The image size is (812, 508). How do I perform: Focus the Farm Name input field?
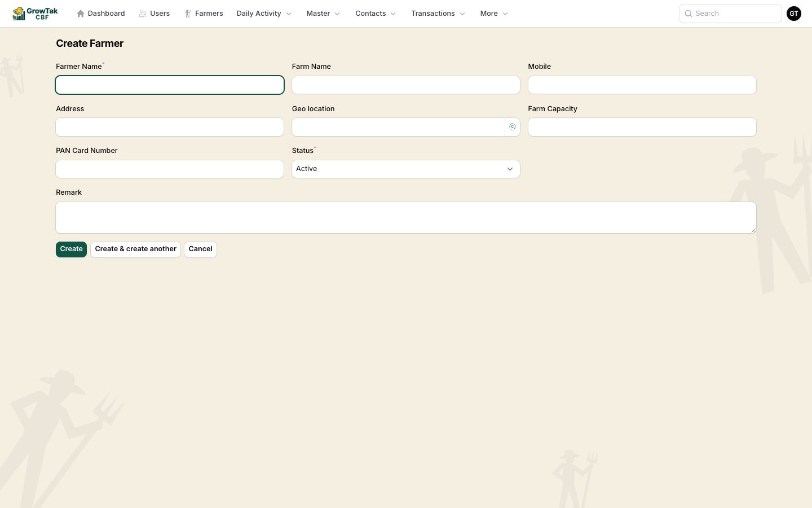pos(406,85)
